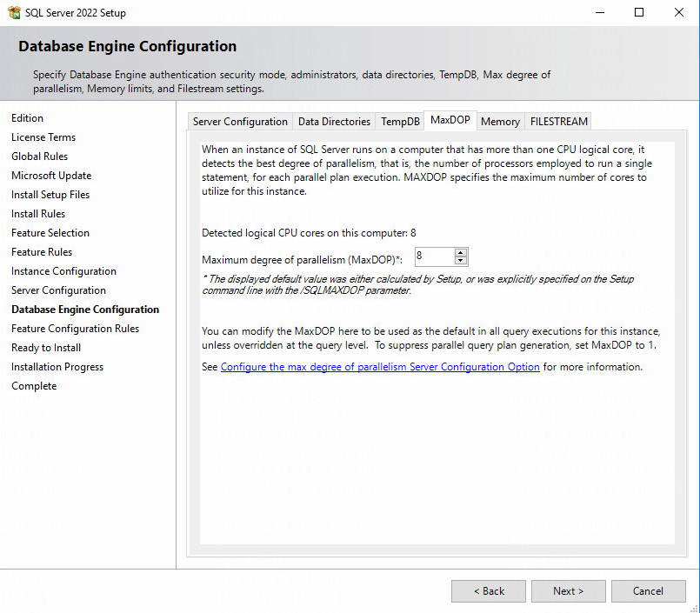
Task: Open the Memory tab
Action: click(501, 122)
